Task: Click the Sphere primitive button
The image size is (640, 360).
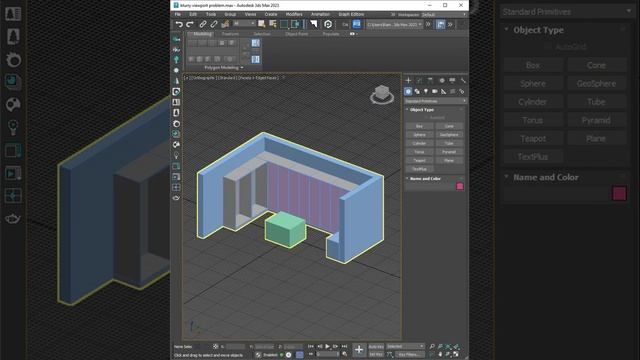Action: coord(419,135)
